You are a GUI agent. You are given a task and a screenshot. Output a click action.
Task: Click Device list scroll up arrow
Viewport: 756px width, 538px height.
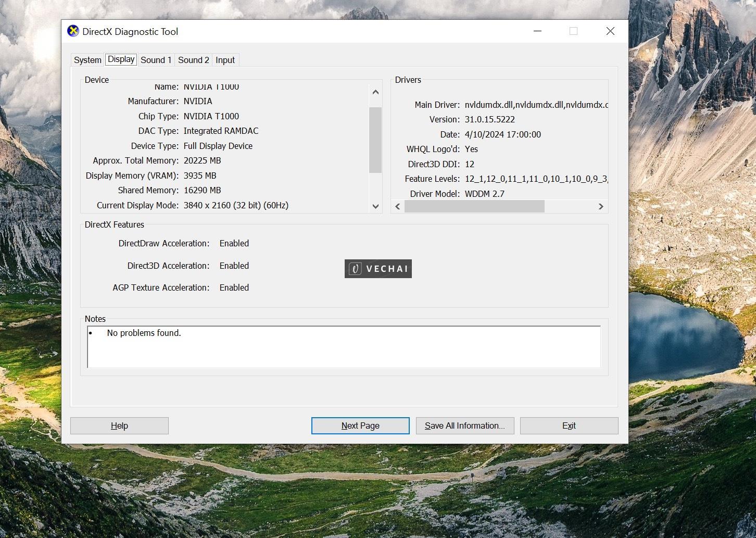click(375, 92)
